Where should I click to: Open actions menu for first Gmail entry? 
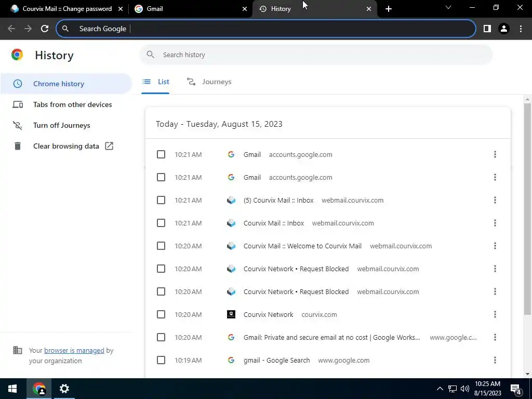click(495, 154)
